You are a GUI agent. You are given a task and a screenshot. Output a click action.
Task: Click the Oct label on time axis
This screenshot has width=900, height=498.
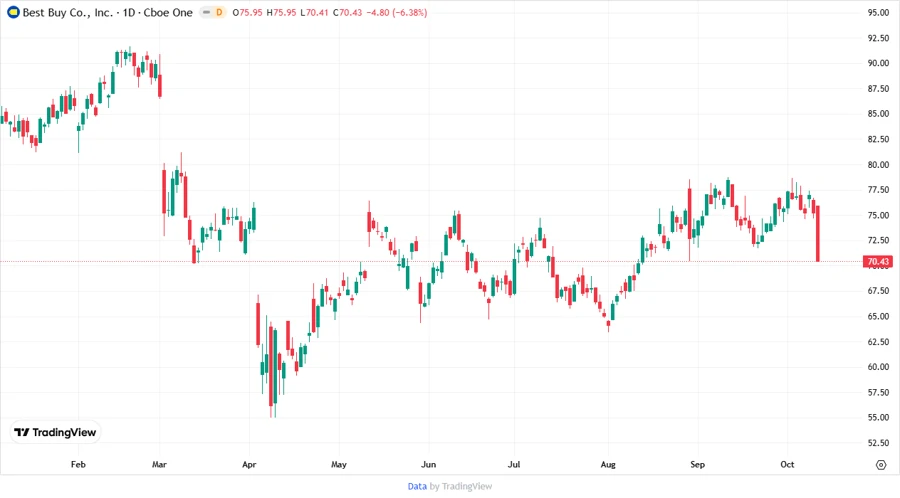tap(787, 464)
